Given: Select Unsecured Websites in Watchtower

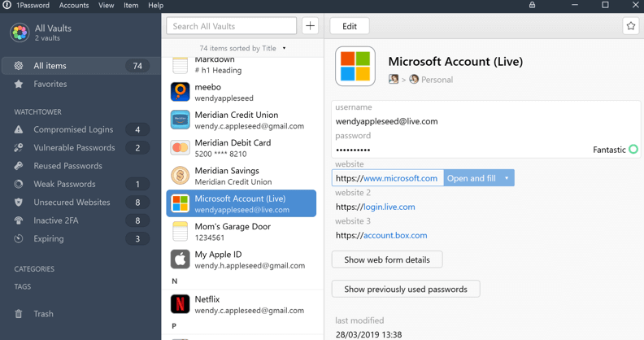Looking at the screenshot, I should 81,203.
